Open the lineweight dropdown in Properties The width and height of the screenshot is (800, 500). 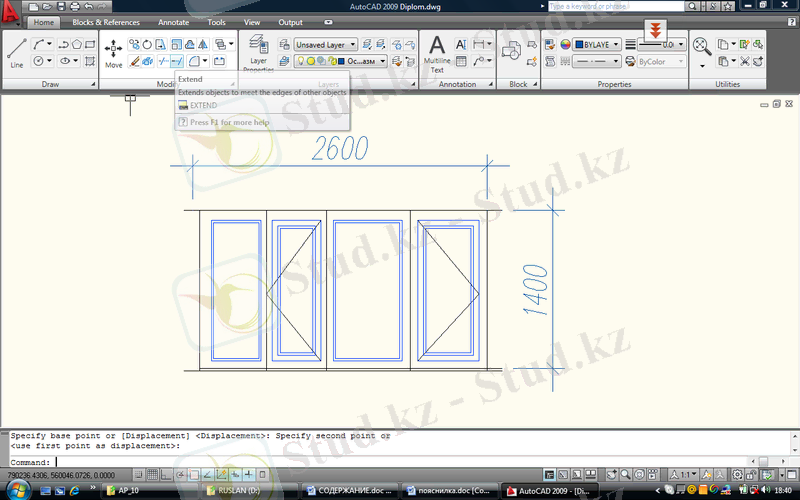[x=663, y=45]
